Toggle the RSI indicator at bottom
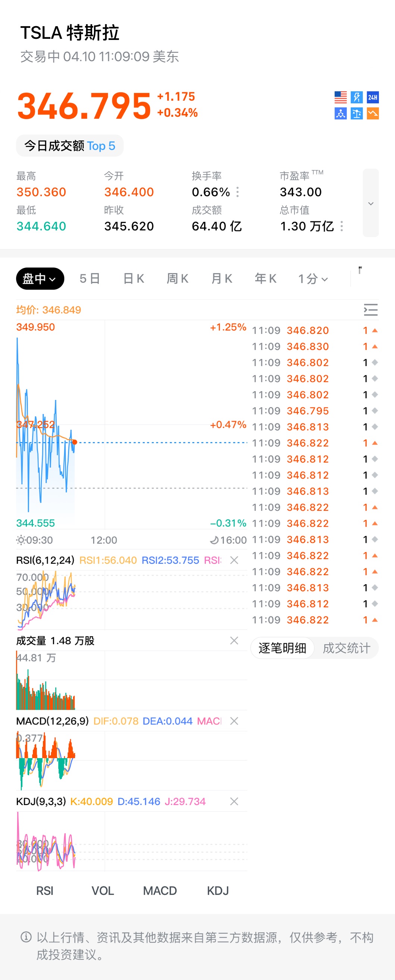 44,890
